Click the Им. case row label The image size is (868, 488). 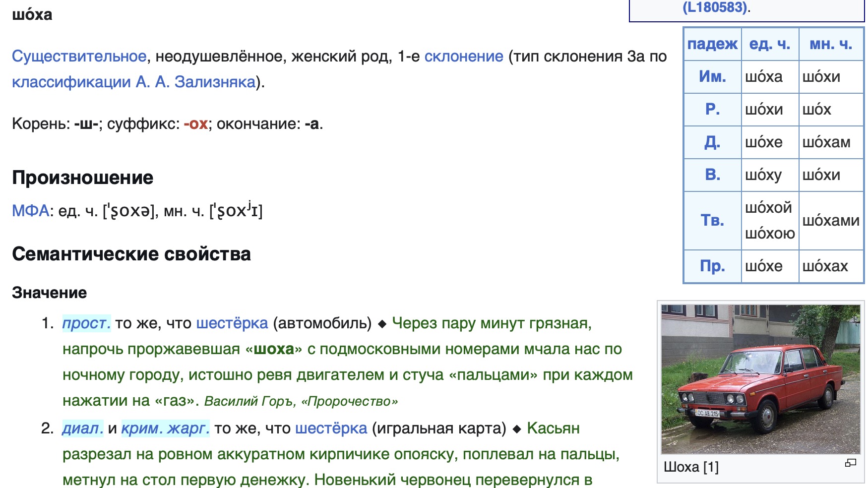712,76
